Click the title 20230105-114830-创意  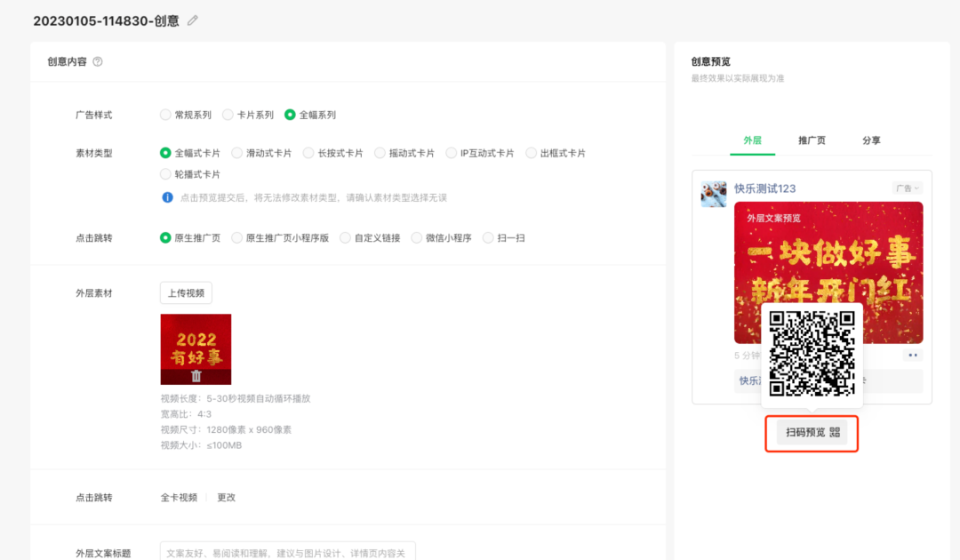coord(106,20)
